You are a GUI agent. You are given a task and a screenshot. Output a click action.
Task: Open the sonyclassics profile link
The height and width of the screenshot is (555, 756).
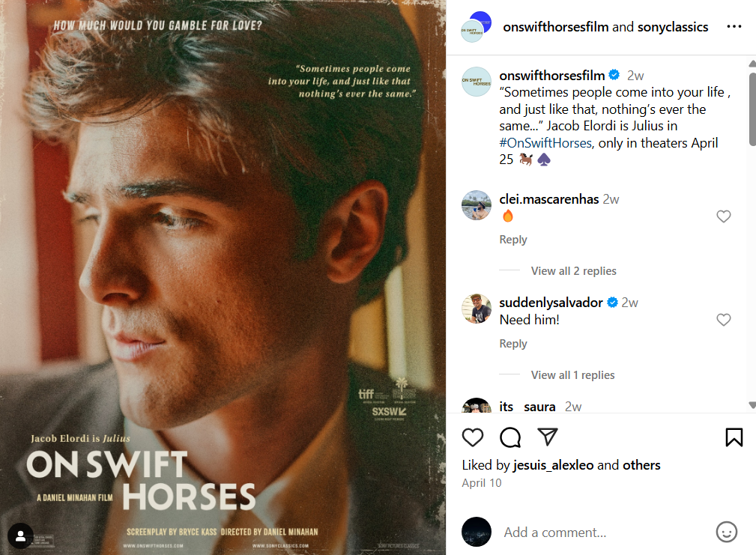pyautogui.click(x=672, y=27)
